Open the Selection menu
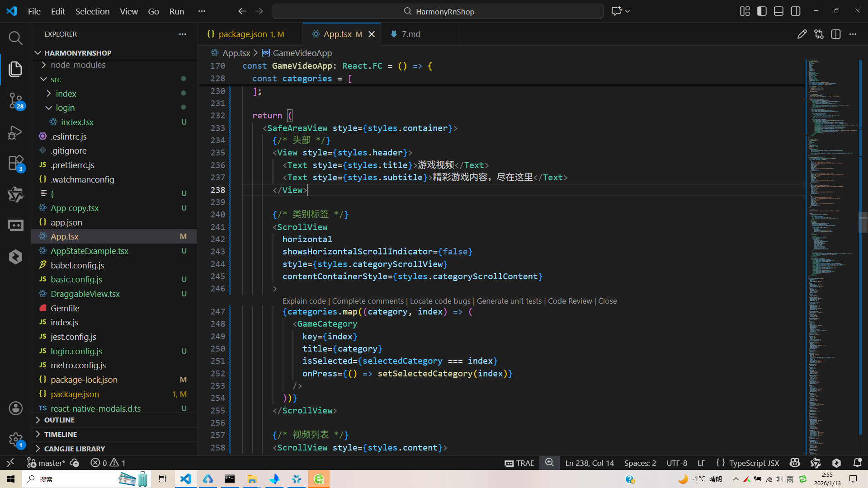Viewport: 868px width, 488px height. 92,11
